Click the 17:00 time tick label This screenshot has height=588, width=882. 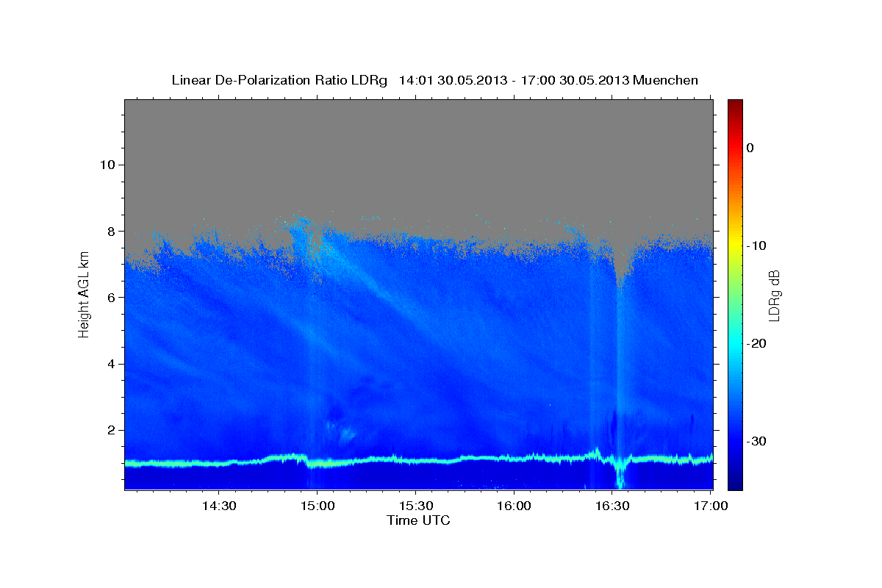click(x=711, y=506)
